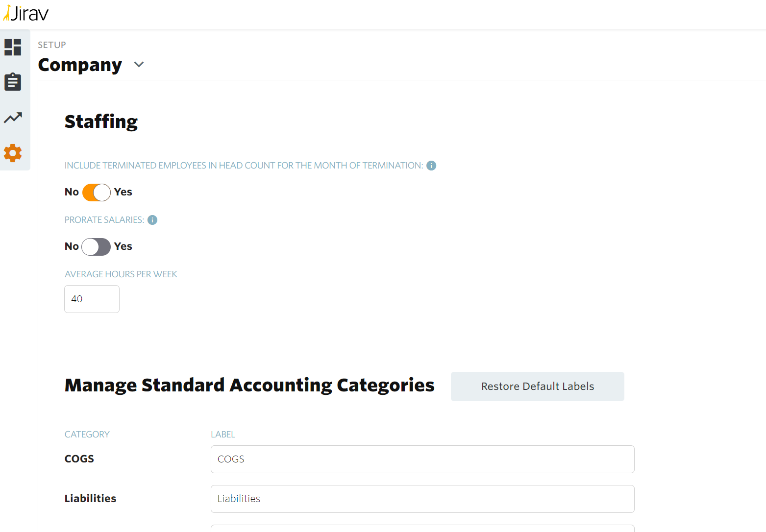Screen dimensions: 766x532
Task: Expand the Company dropdown chevron
Action: (139, 65)
